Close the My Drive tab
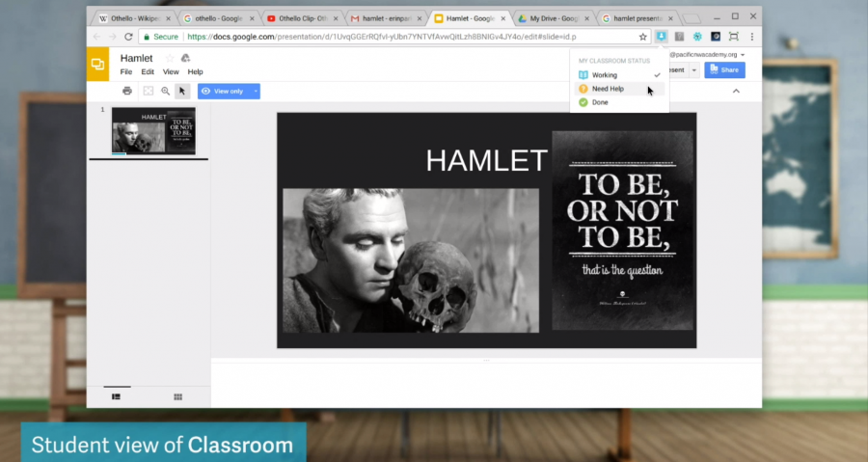Viewport: 868px width, 462px height. point(586,18)
